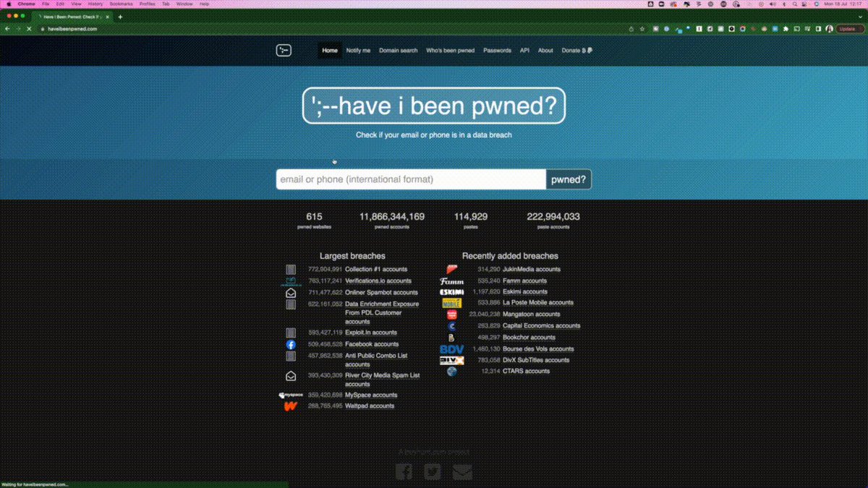Go back in the browser
Image resolution: width=868 pixels, height=488 pixels.
tap(7, 29)
